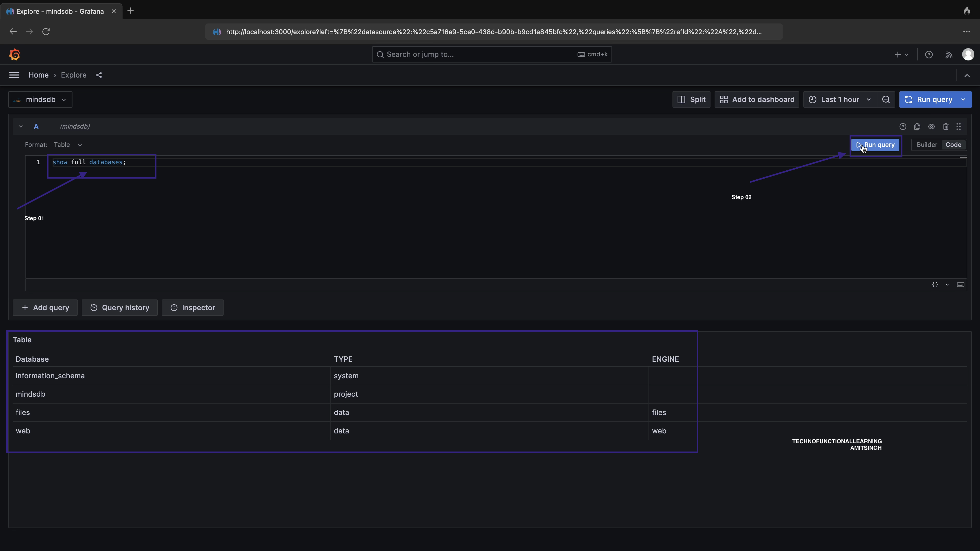Click the web cell in Database column
The width and height of the screenshot is (980, 551).
(171, 431)
